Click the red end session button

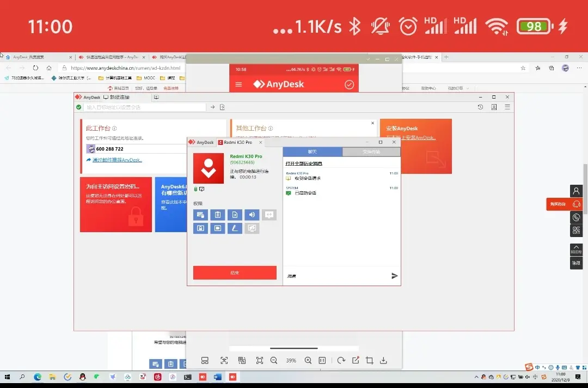[x=235, y=273]
